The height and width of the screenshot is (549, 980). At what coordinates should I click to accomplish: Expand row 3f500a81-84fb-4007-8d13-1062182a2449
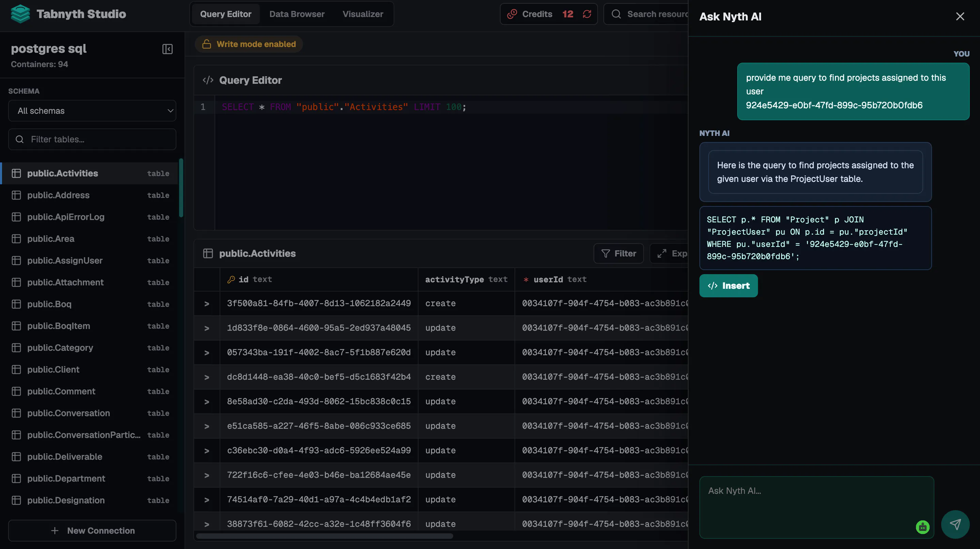[207, 303]
